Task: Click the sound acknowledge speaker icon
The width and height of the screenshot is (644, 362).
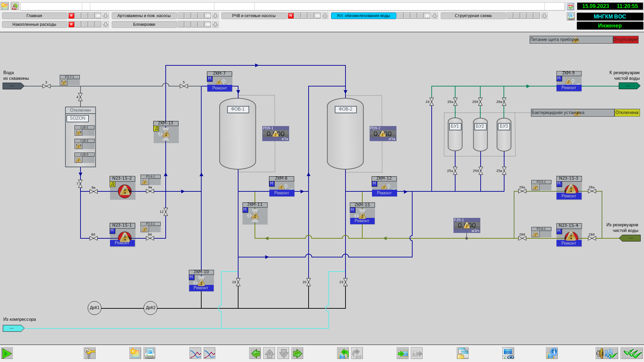Action: tap(607, 353)
